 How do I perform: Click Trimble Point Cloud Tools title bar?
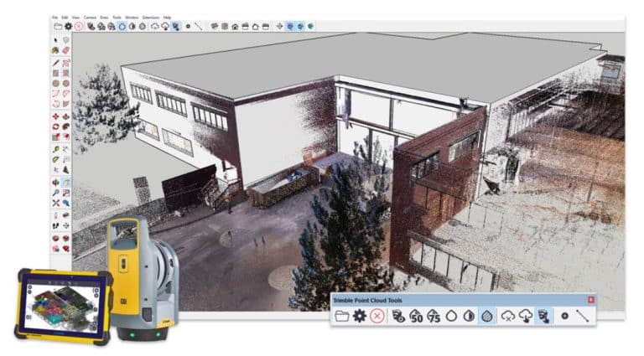point(463,300)
